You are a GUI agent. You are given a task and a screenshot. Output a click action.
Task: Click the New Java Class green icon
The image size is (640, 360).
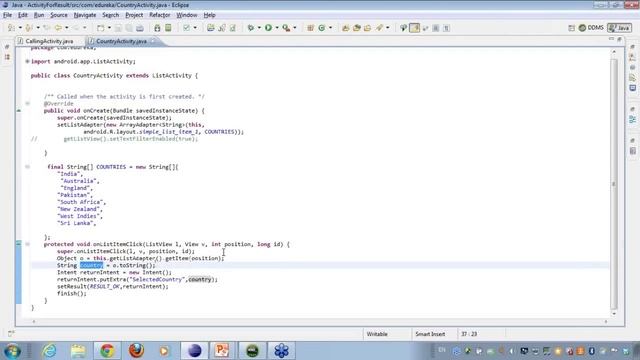(x=322, y=28)
